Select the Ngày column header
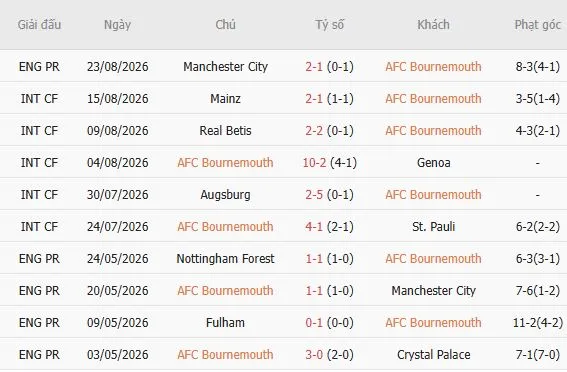The width and height of the screenshot is (567, 372). click(118, 25)
